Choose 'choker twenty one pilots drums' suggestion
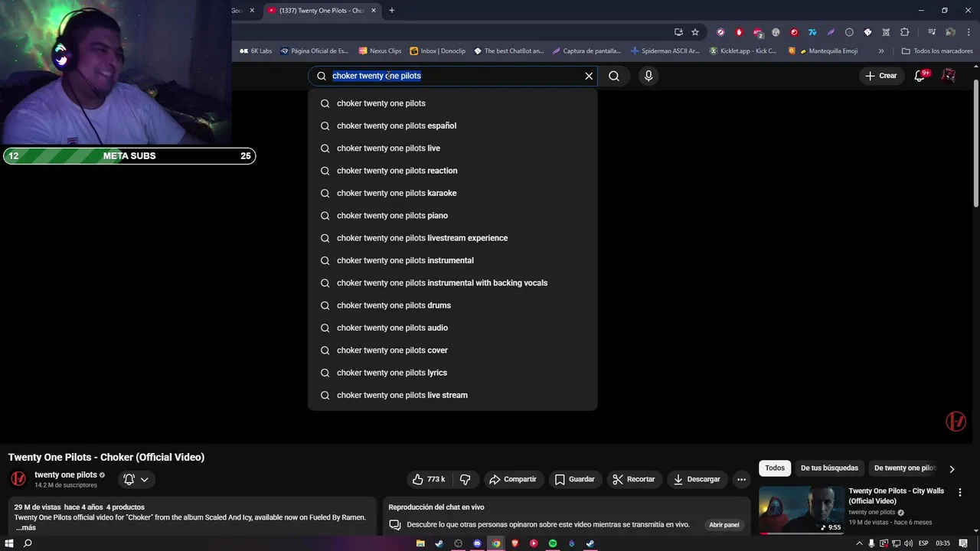This screenshot has width=980, height=551. pos(452,305)
